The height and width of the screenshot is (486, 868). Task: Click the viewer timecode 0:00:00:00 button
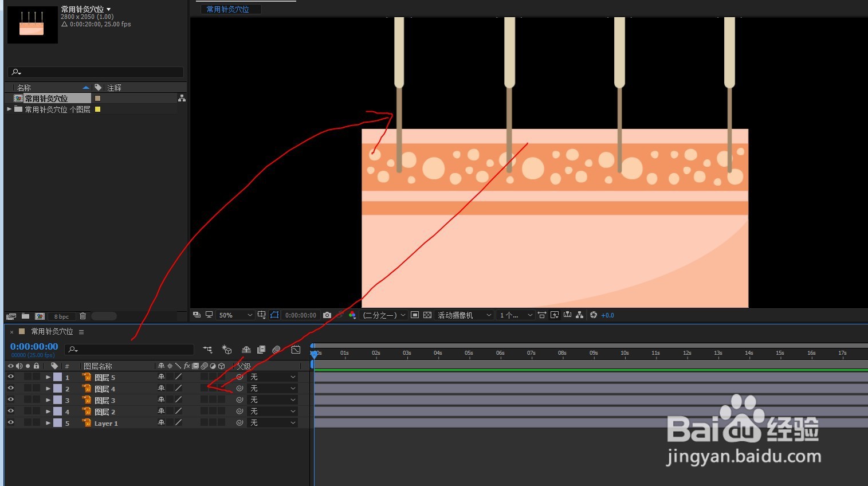pos(301,315)
